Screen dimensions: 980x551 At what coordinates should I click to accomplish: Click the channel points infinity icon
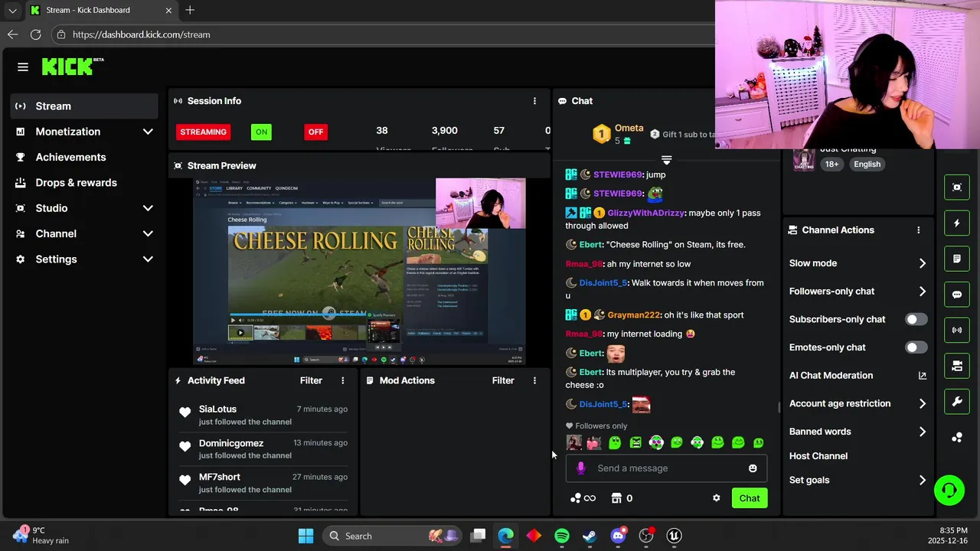(x=583, y=498)
